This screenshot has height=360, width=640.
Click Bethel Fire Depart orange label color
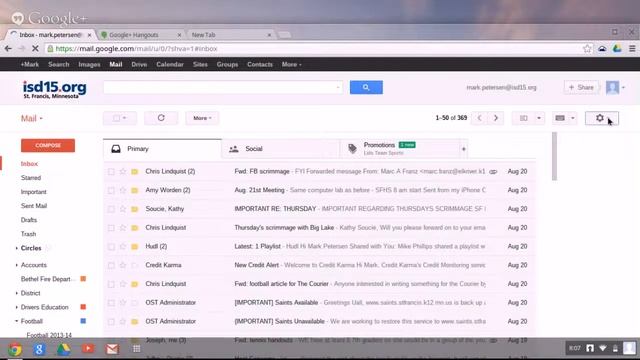83,279
